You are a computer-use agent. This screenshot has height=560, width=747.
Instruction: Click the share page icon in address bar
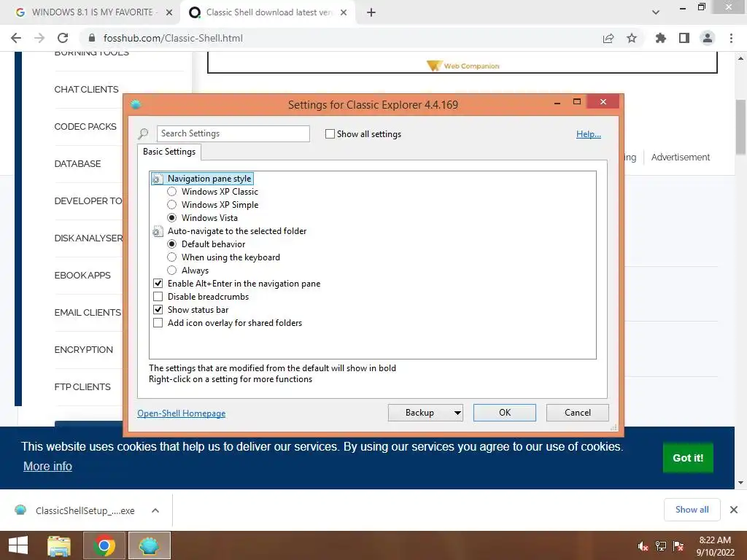coord(608,38)
